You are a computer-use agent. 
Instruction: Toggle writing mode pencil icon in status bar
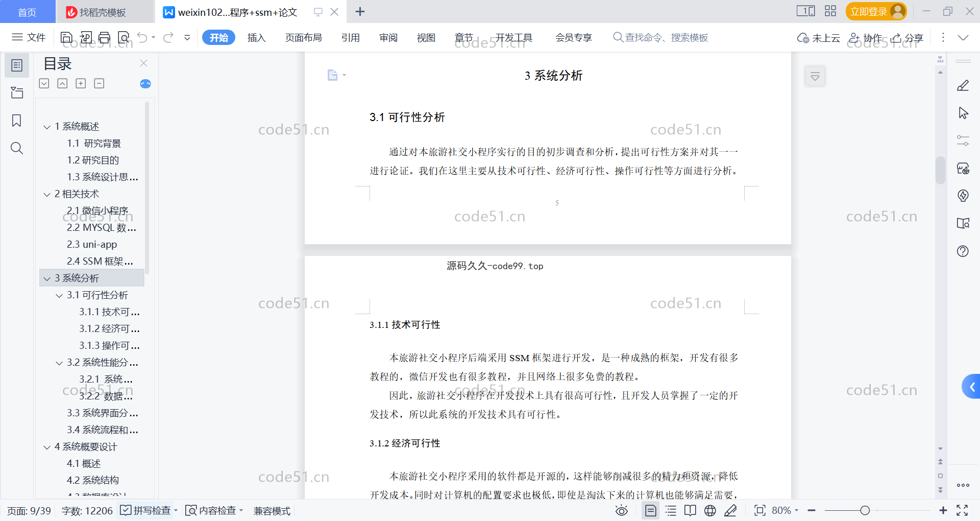tap(730, 510)
